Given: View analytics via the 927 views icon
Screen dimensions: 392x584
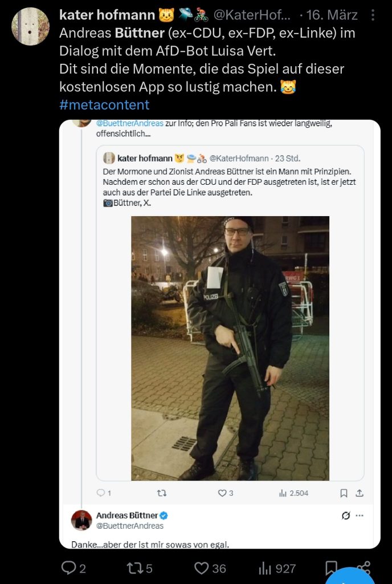Looking at the screenshot, I should (266, 568).
